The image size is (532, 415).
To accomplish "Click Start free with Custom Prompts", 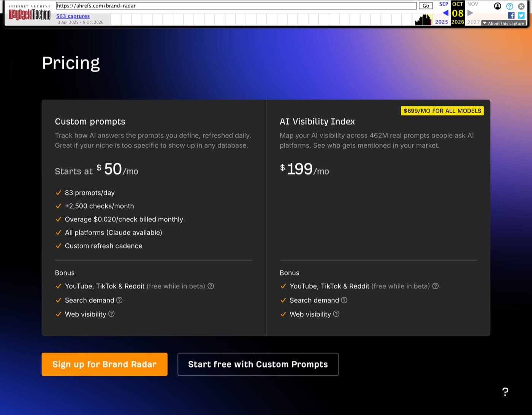I will [x=258, y=364].
